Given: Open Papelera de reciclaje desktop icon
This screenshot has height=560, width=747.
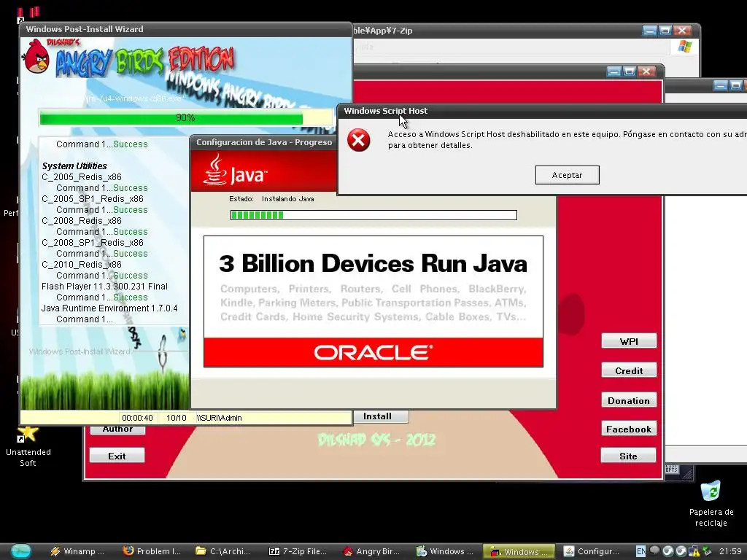Looking at the screenshot, I should click(x=711, y=504).
